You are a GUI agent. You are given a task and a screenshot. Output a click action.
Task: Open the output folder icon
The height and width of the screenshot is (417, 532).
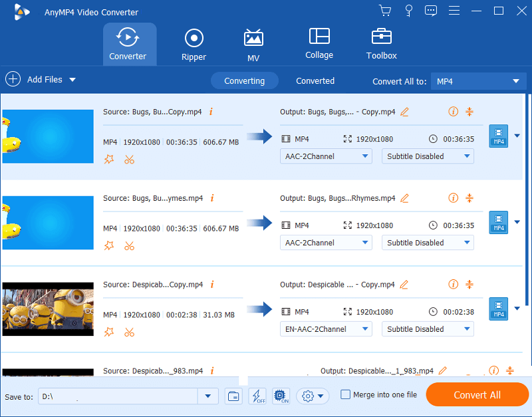[x=233, y=396]
